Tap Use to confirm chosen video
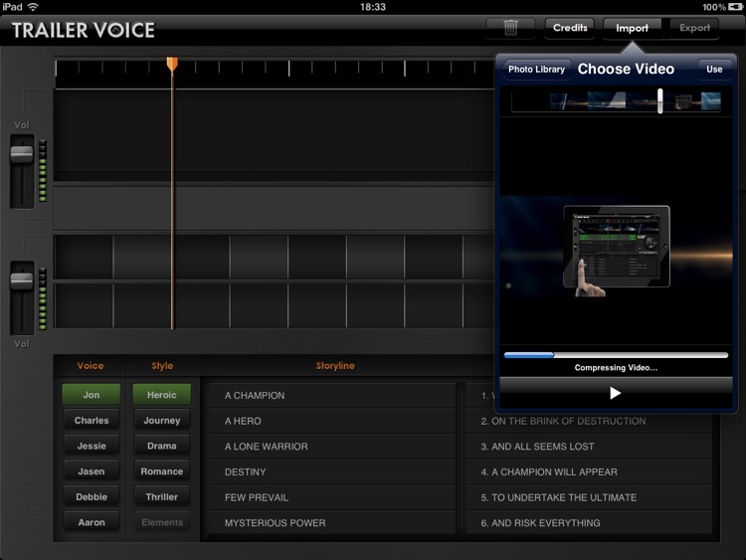The height and width of the screenshot is (560, 746). (x=714, y=69)
